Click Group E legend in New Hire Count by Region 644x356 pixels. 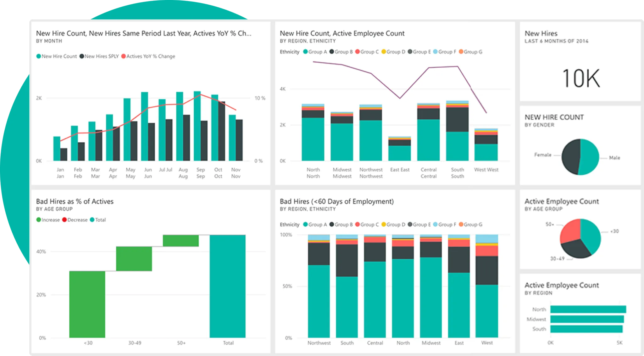[x=419, y=52]
